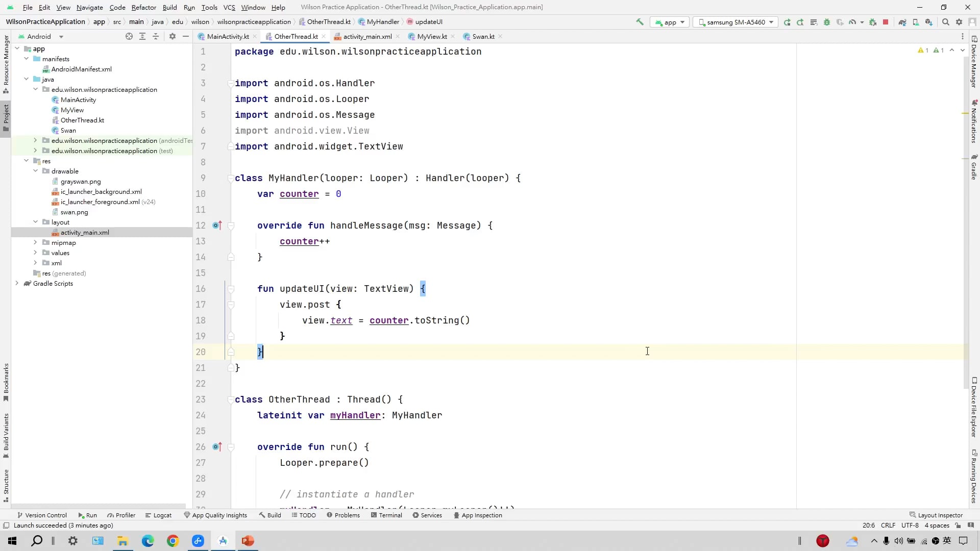The height and width of the screenshot is (551, 980).
Task: Open the app run configuration dropdown
Action: [x=670, y=22]
